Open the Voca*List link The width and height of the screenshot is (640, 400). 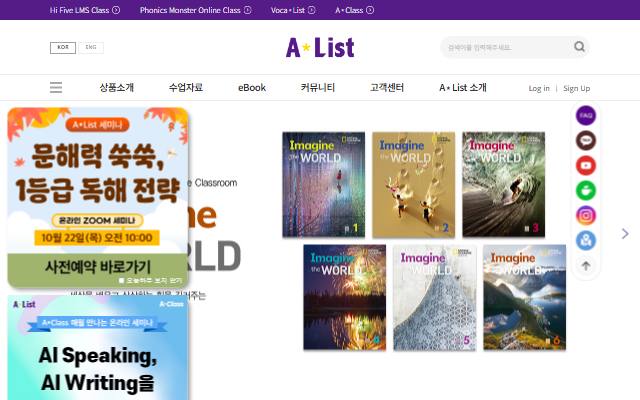point(288,10)
